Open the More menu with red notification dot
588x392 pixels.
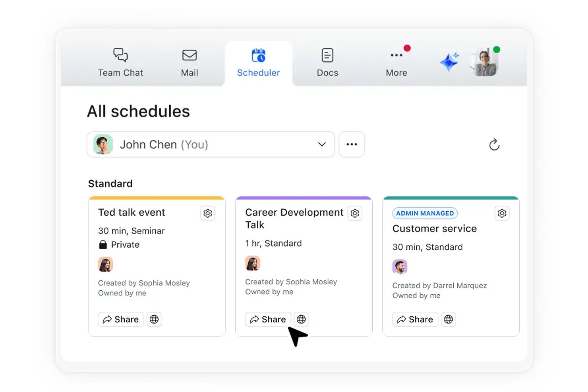click(x=397, y=62)
